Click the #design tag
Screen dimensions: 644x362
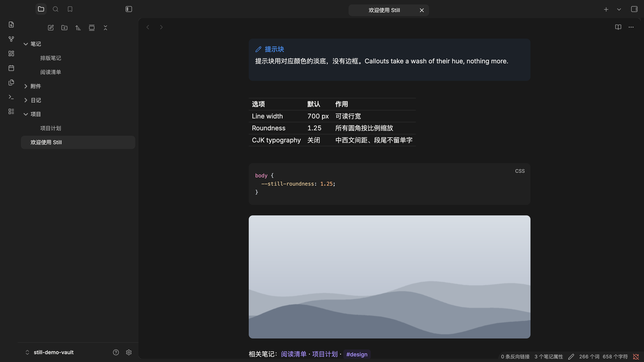pos(357,354)
